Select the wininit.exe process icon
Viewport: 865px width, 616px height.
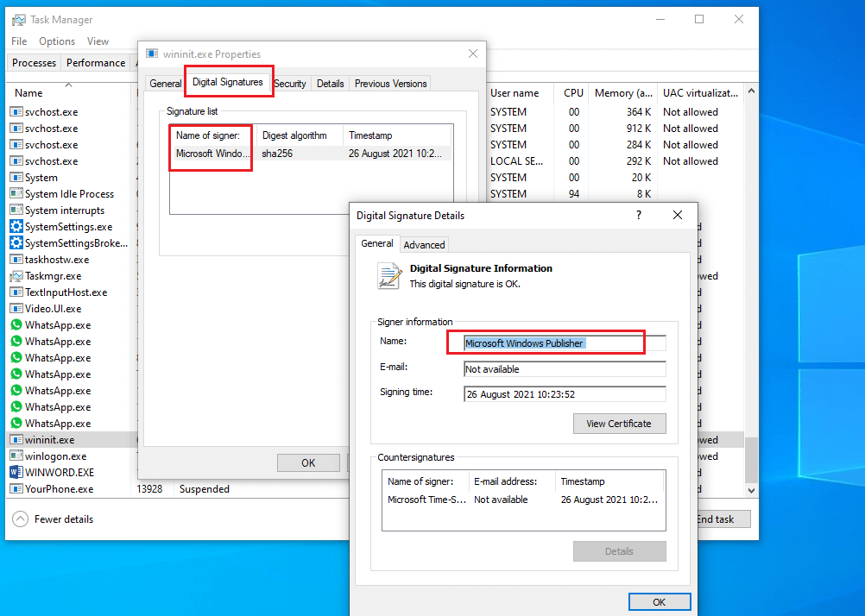click(x=16, y=439)
